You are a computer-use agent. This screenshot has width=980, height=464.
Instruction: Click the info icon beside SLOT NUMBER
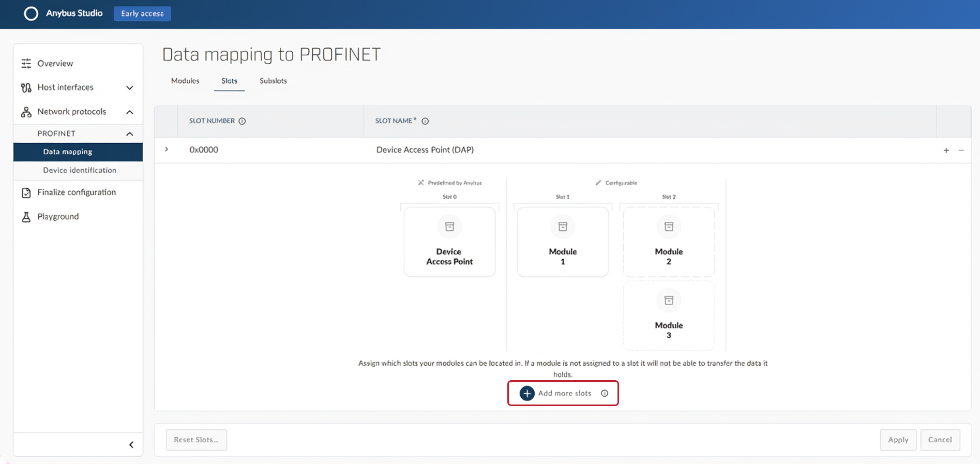click(x=242, y=121)
